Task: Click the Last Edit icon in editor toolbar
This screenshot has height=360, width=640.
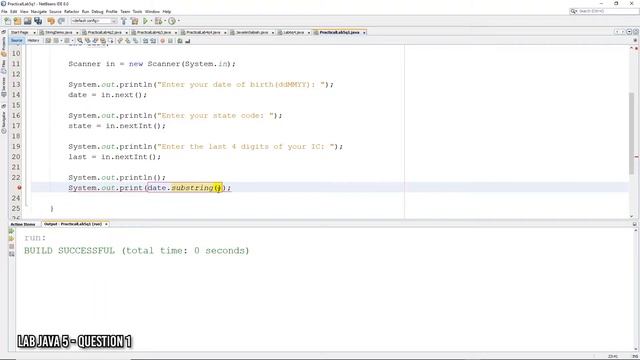Action: (x=48, y=41)
